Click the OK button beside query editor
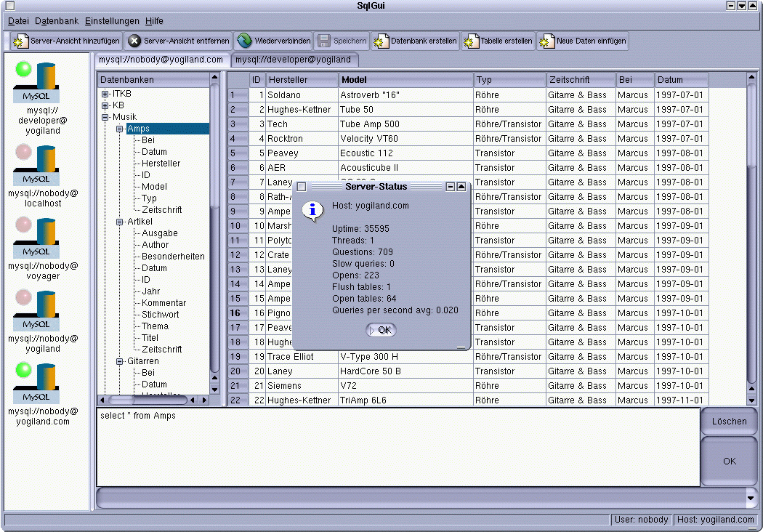The width and height of the screenshot is (763, 532). point(729,461)
